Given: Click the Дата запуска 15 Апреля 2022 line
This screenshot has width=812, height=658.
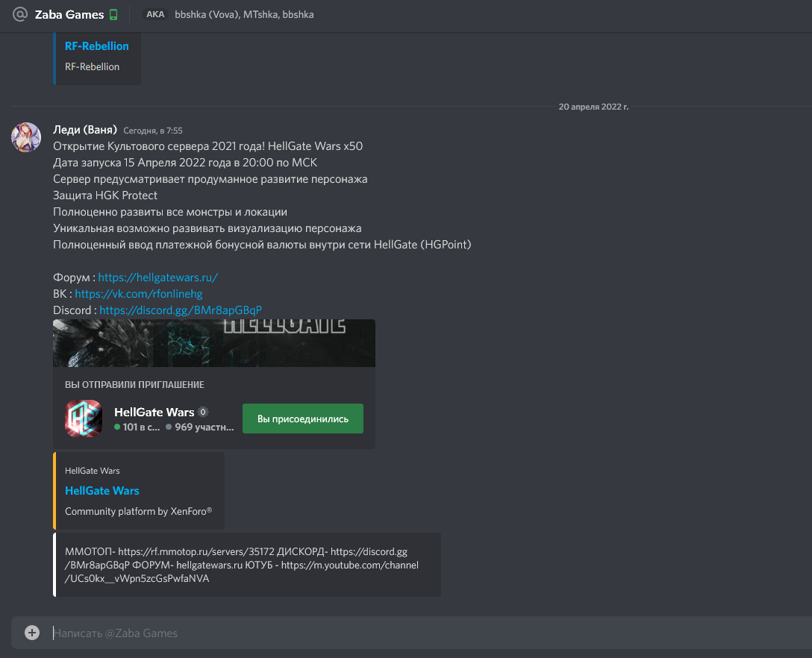Looking at the screenshot, I should point(185,163).
